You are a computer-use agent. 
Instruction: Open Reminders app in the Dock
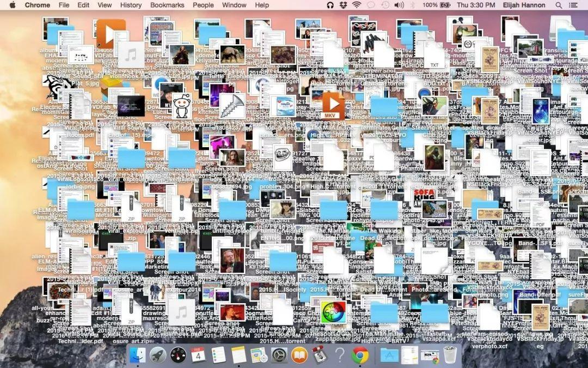(x=218, y=354)
